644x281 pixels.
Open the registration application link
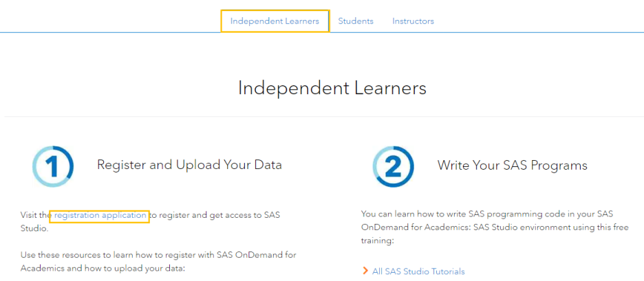coord(100,216)
